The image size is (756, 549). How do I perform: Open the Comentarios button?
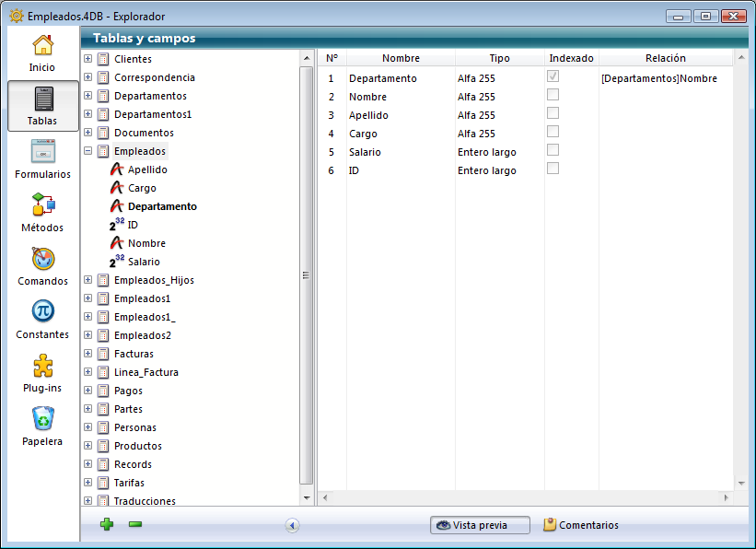(x=580, y=525)
